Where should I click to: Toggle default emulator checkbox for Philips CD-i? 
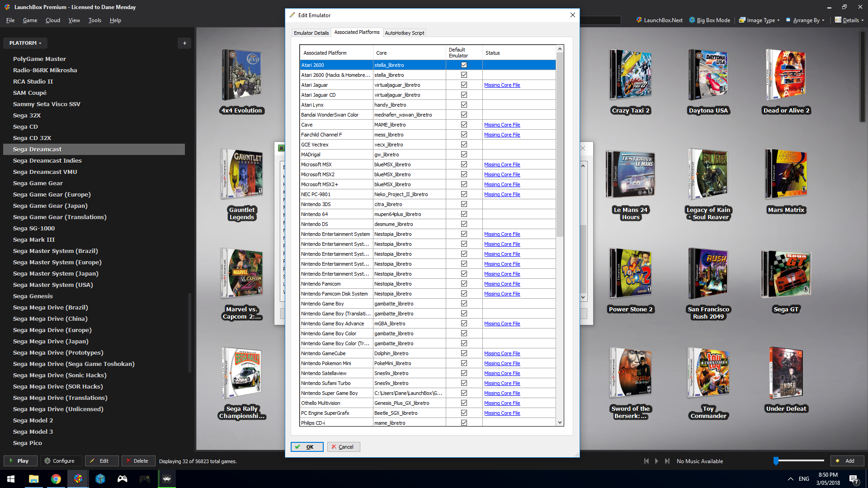click(x=464, y=422)
